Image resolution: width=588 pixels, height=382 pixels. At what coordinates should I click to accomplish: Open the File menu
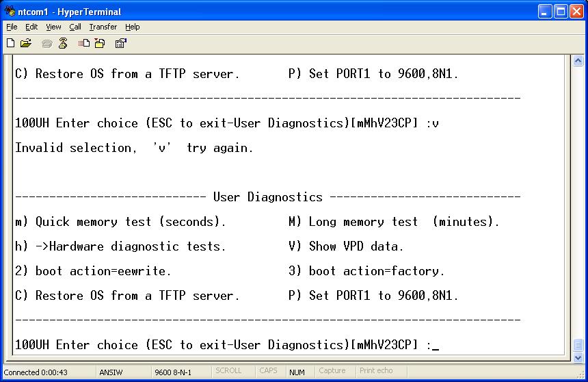coord(12,27)
